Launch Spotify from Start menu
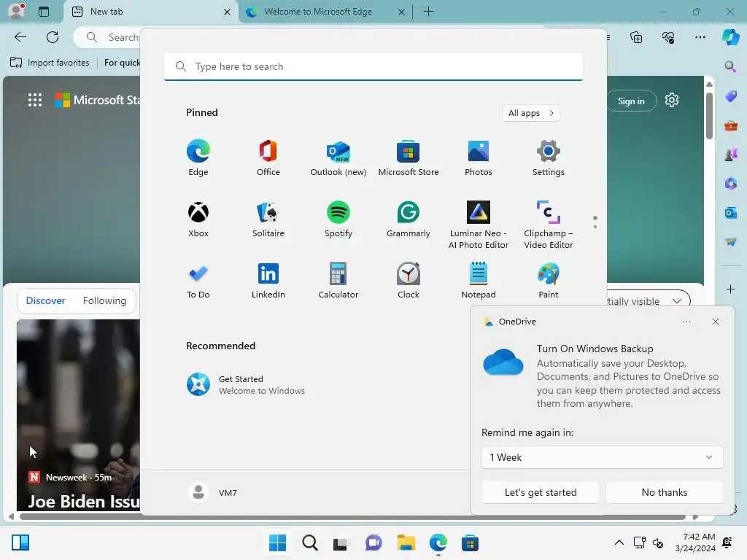Screen dimensions: 747x560 338,219
